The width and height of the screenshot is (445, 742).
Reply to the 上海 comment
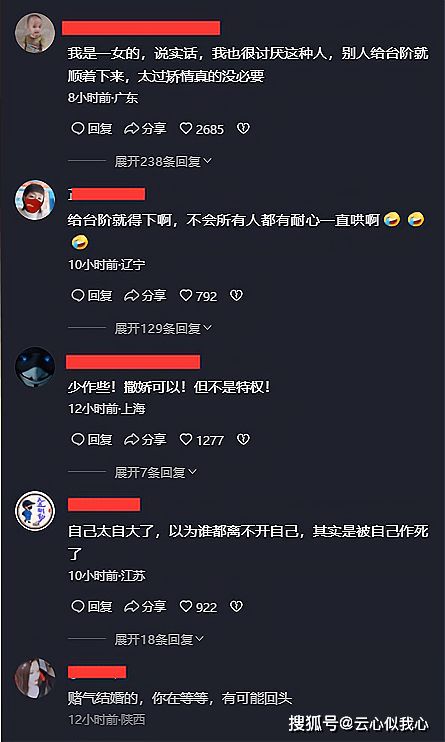click(x=92, y=440)
